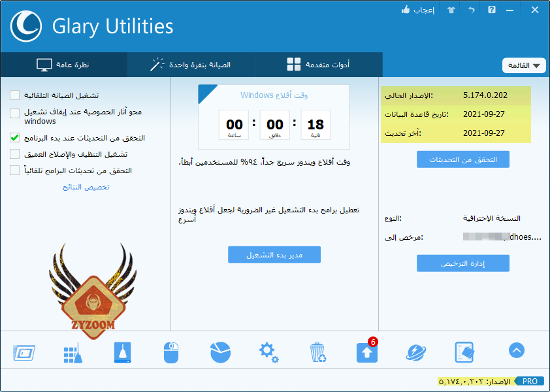Uncheck التحقق من التحديثات عند بدء البرنامج
Screen dimensions: 550x392
tap(15, 138)
